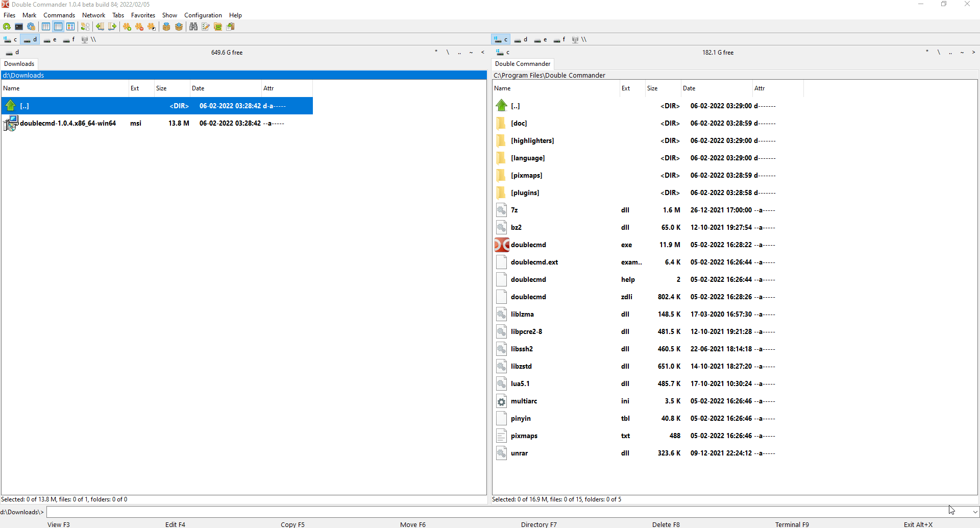Select drive d in right panel
The width and height of the screenshot is (980, 528).
click(521, 39)
